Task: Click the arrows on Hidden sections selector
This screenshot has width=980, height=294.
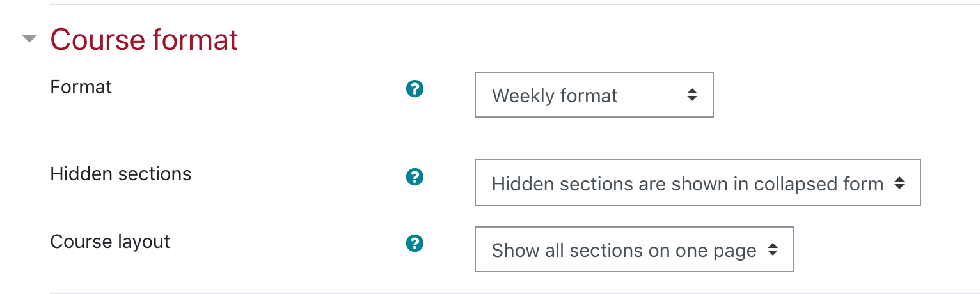Action: point(899,183)
